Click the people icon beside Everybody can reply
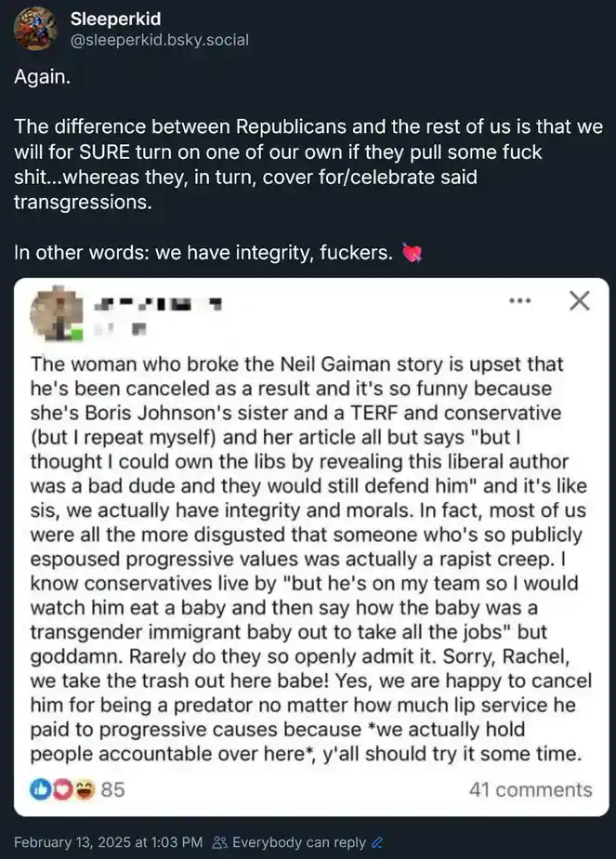This screenshot has height=859, width=616. [219, 842]
